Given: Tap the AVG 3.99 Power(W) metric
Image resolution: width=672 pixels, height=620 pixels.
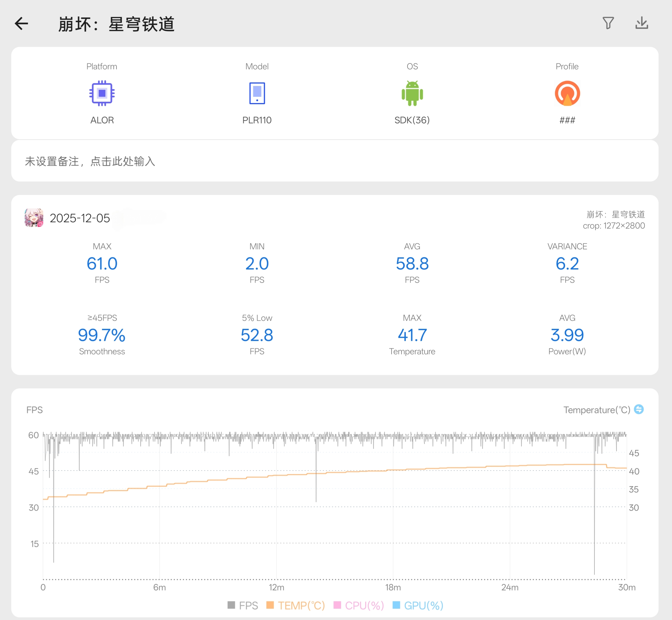Looking at the screenshot, I should coord(567,335).
